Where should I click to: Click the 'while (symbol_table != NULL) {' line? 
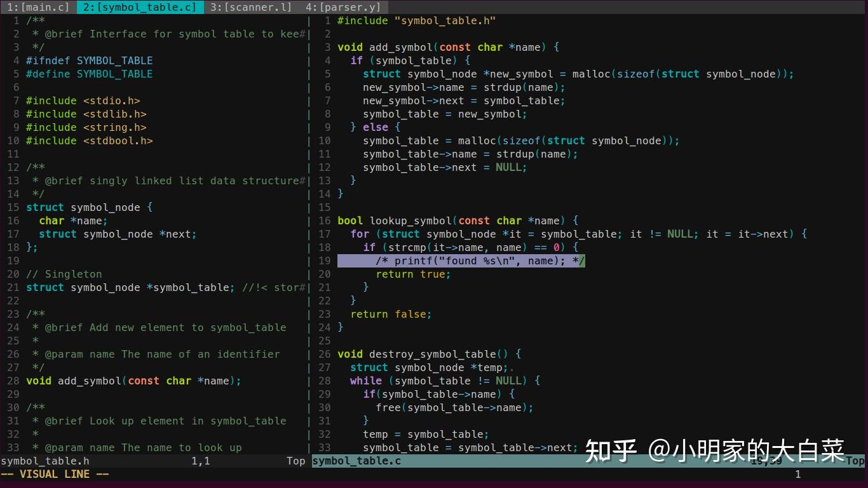[445, 381]
